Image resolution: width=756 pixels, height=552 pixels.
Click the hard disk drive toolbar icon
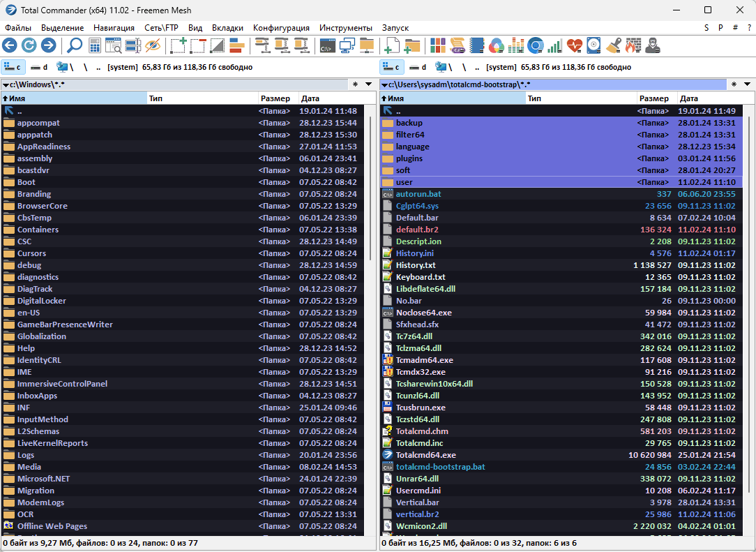594,46
